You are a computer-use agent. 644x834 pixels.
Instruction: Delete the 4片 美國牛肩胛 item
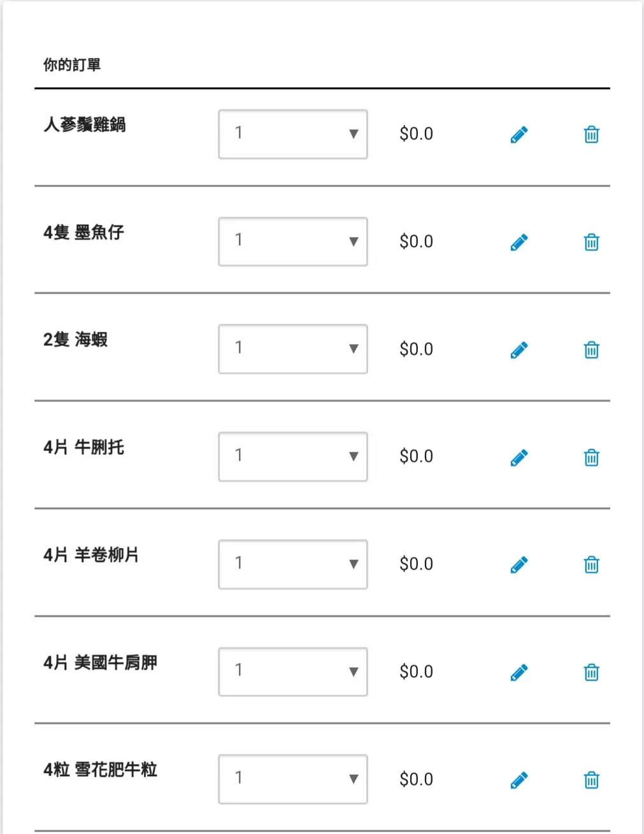tap(591, 673)
